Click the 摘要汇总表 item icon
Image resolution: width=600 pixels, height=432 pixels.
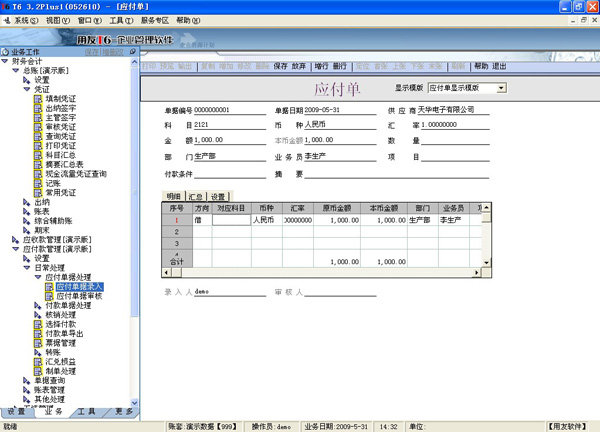38,165
